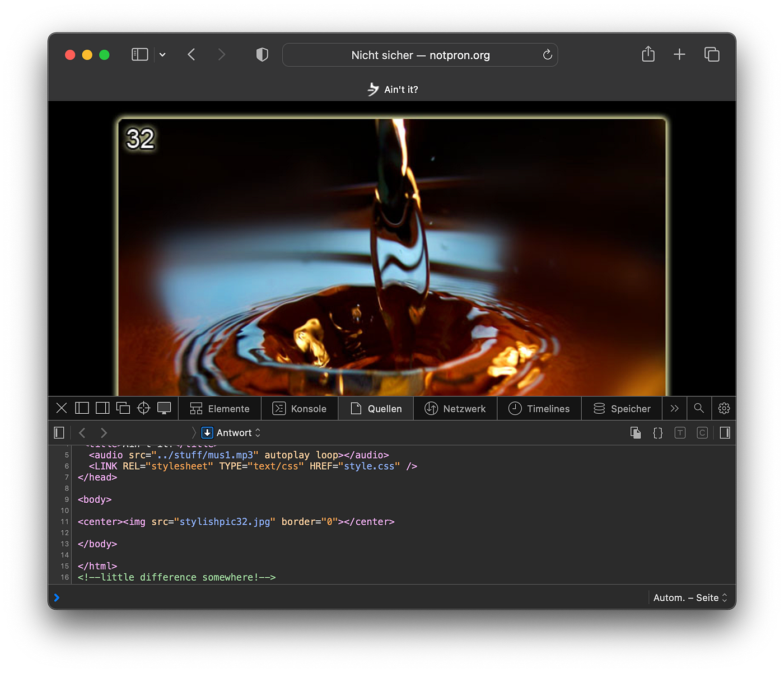Toggle pretty print curly braces
The height and width of the screenshot is (673, 784).
(658, 433)
